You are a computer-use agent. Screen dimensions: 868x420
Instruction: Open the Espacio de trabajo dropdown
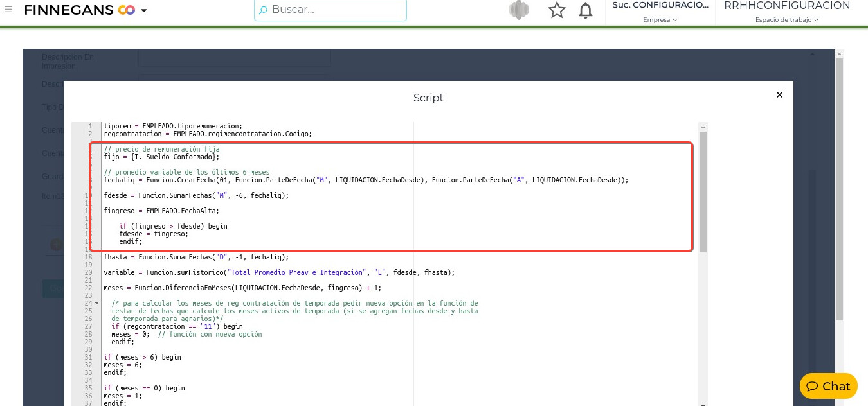point(786,20)
